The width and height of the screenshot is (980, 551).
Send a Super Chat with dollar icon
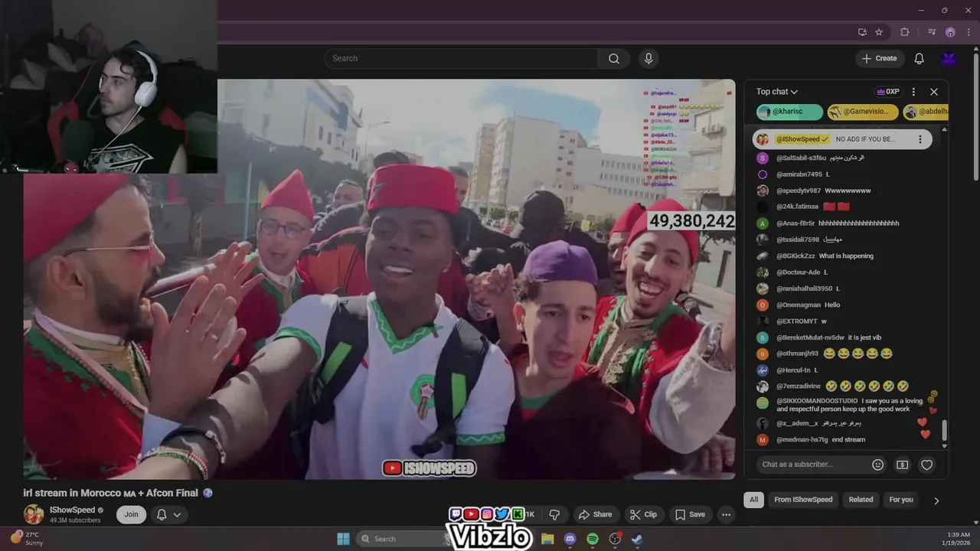[x=903, y=465]
